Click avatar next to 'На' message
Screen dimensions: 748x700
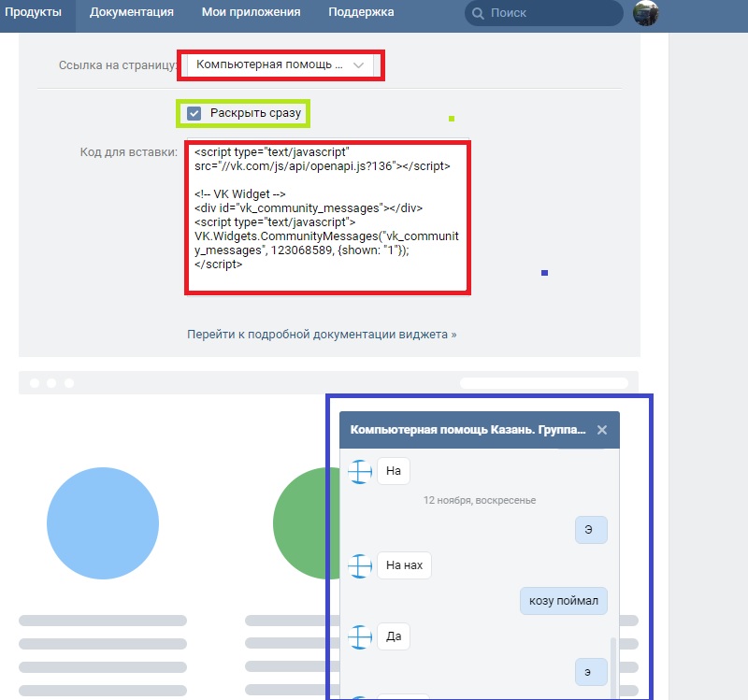click(x=360, y=471)
